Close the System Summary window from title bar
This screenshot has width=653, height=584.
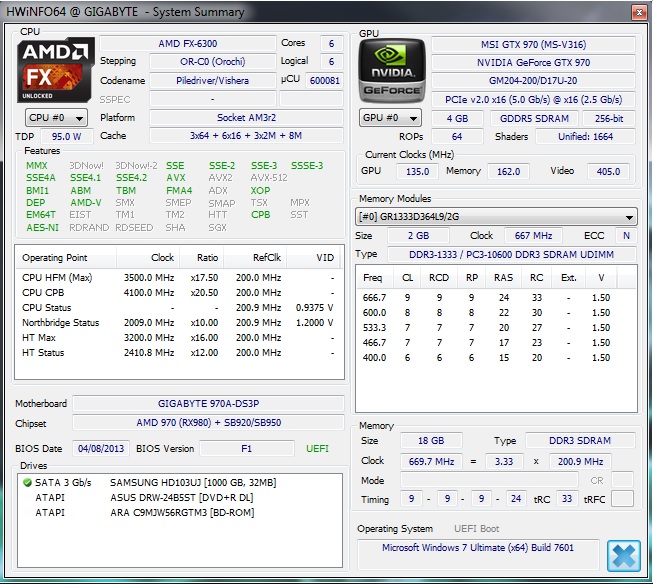(639, 12)
